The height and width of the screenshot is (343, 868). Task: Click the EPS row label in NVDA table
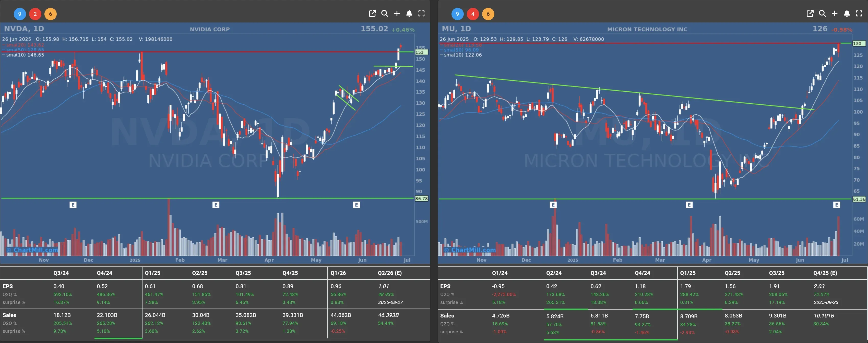[8, 286]
